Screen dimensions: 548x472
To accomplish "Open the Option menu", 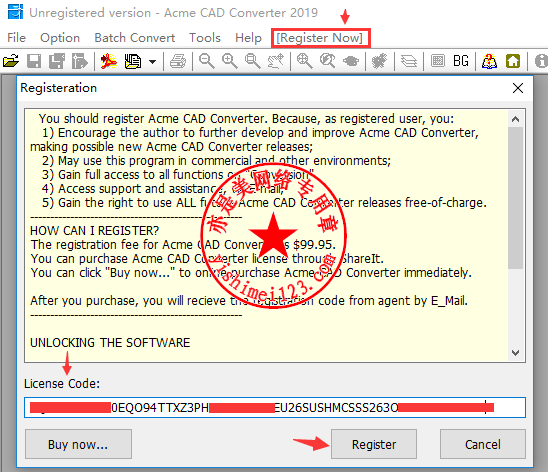I will pyautogui.click(x=60, y=38).
